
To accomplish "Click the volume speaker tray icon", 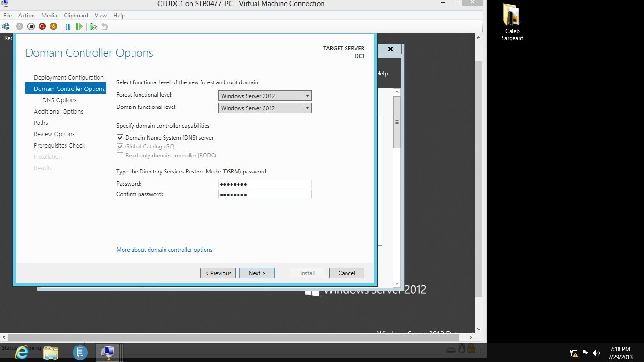I will tap(596, 353).
